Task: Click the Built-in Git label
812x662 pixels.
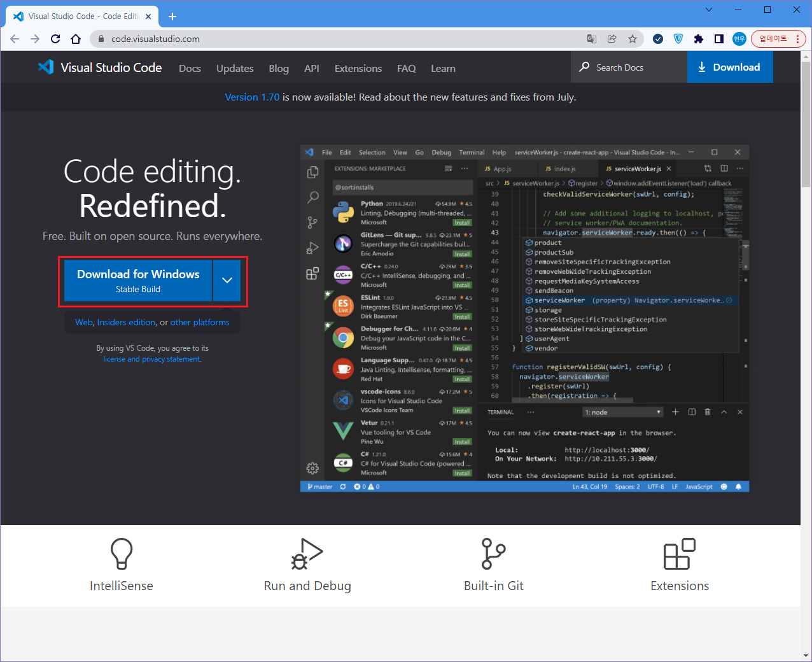Action: (x=493, y=586)
